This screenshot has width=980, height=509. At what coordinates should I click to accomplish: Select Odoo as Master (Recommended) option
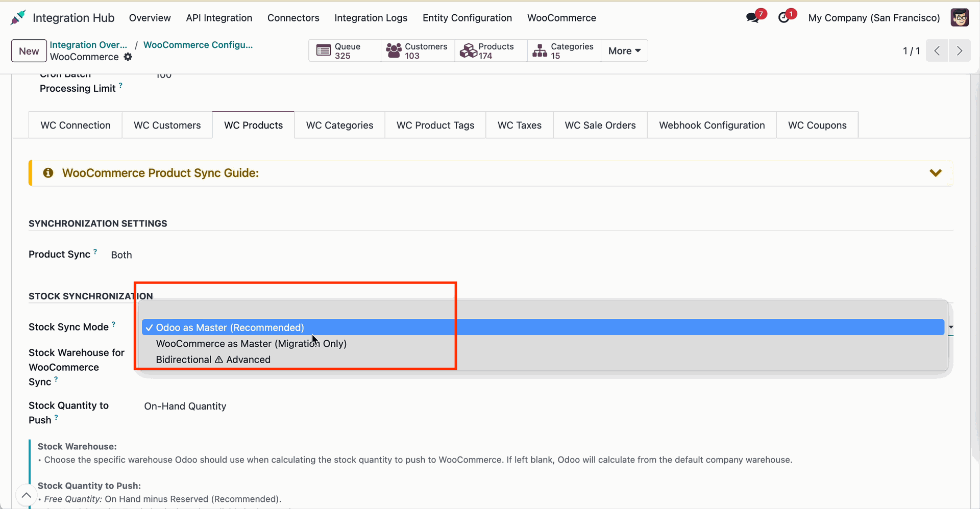(543, 327)
